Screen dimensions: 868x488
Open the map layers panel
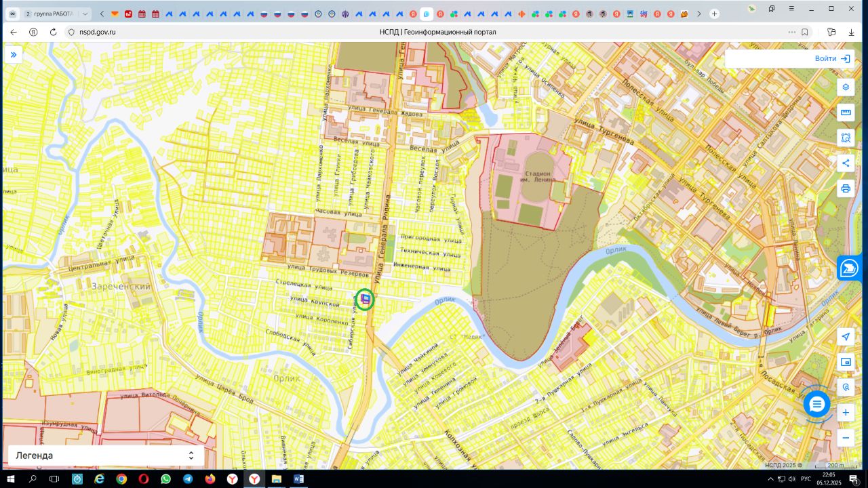[x=846, y=87]
